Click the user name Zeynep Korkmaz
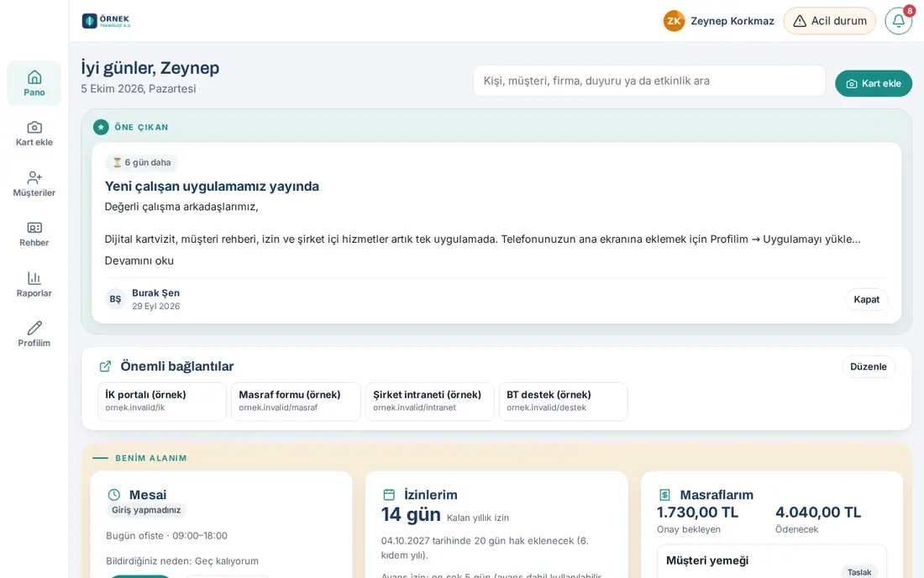Image resolution: width=924 pixels, height=578 pixels. click(732, 21)
